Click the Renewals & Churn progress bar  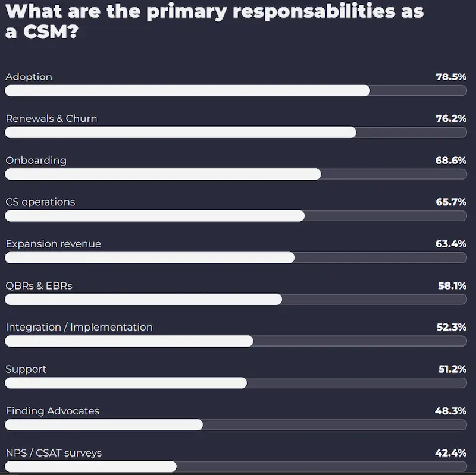tap(236, 132)
